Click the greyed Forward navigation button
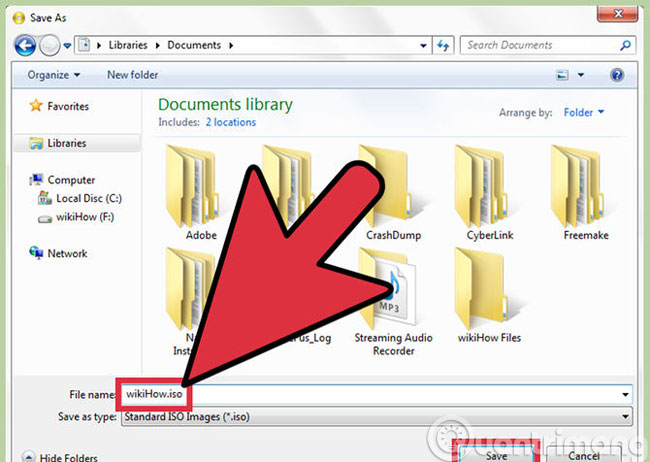The height and width of the screenshot is (462, 650). tap(50, 45)
